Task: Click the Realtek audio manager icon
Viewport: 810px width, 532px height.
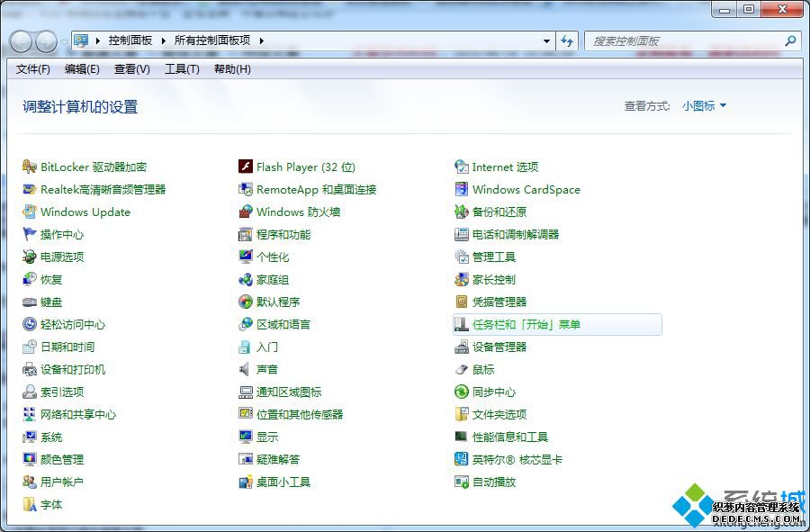Action: 30,190
